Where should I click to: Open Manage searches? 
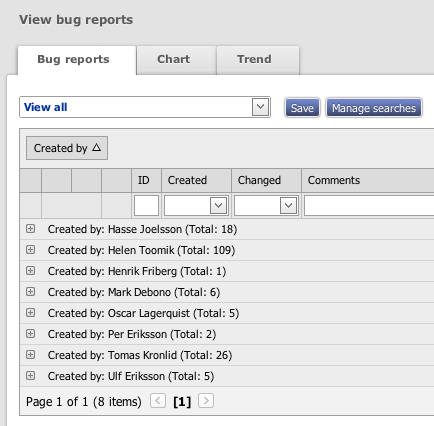374,108
